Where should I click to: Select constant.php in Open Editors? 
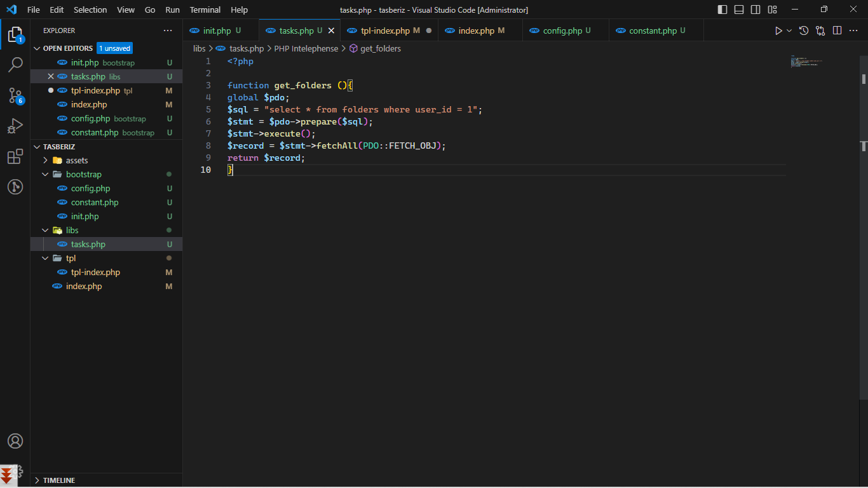coord(106,132)
